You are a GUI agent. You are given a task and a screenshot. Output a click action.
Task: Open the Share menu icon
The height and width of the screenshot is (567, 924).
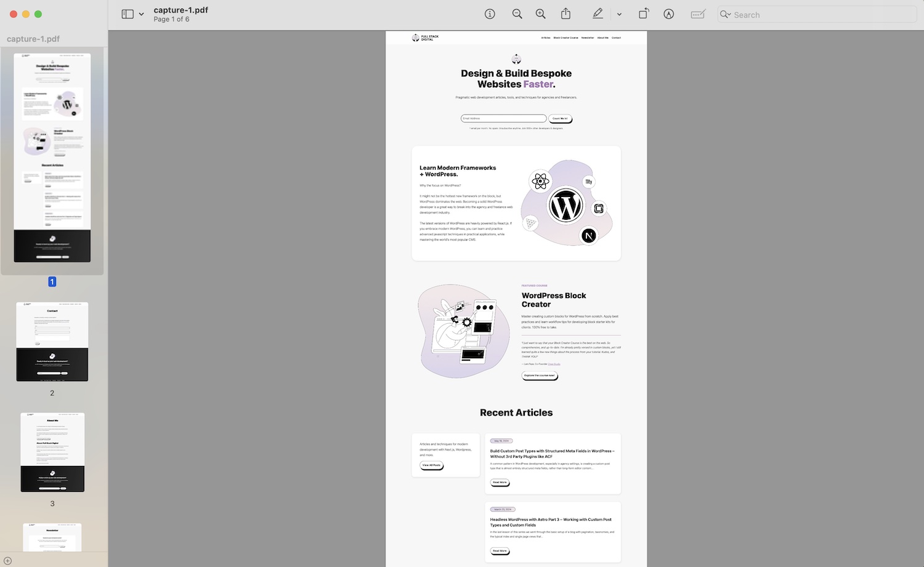[565, 14]
